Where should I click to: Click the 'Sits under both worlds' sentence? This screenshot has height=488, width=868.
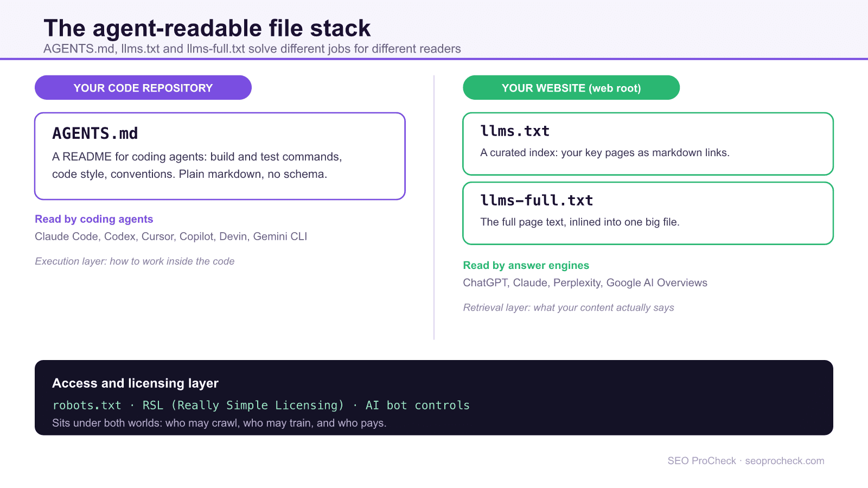(219, 423)
